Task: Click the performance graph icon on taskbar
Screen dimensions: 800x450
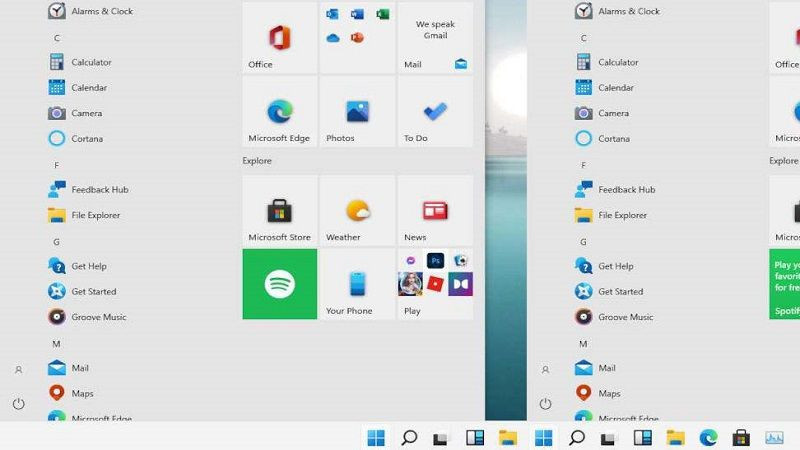Action: pos(774,438)
